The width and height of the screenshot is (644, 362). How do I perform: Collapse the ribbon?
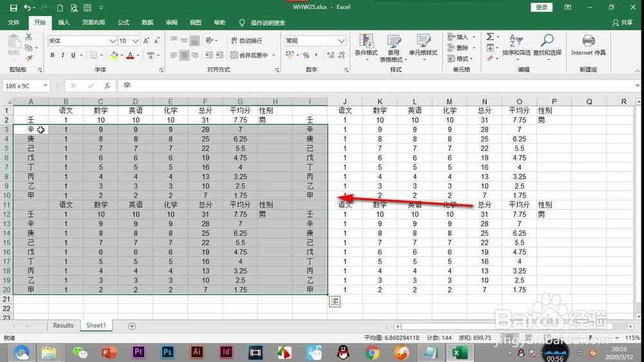(x=638, y=71)
